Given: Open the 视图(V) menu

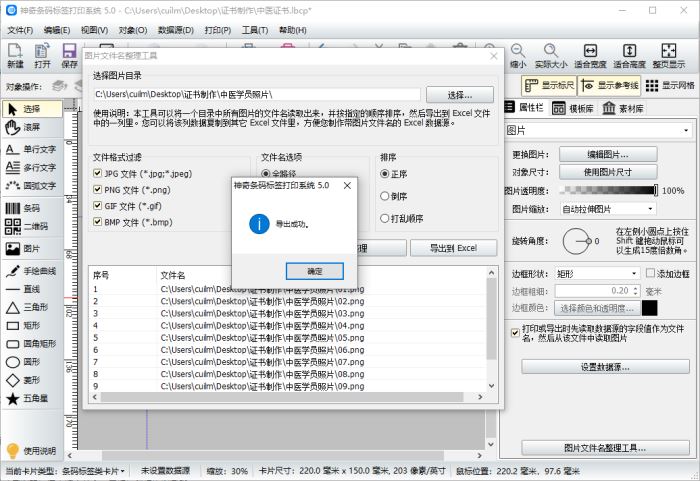Looking at the screenshot, I should pos(94,30).
